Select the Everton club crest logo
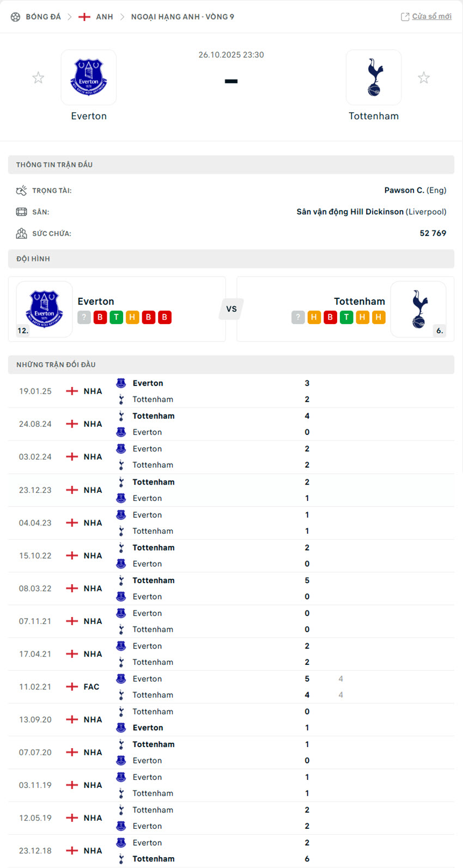This screenshot has width=463, height=868. (x=88, y=77)
